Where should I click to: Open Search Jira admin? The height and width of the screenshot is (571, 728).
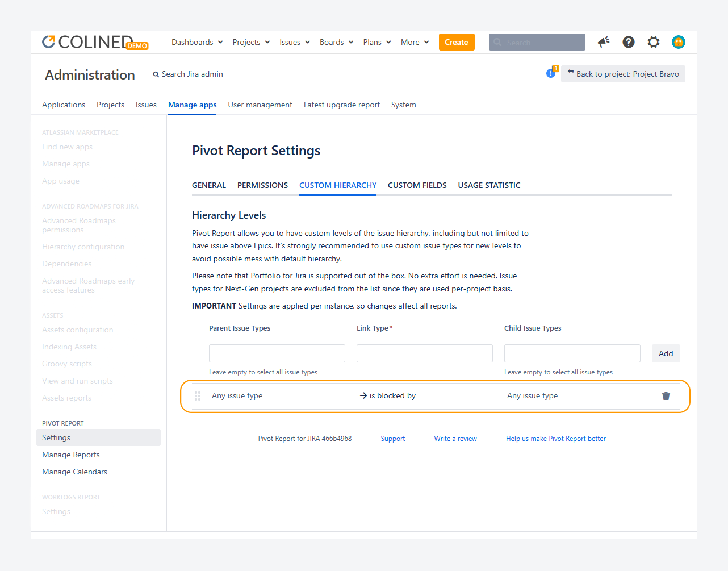(188, 74)
